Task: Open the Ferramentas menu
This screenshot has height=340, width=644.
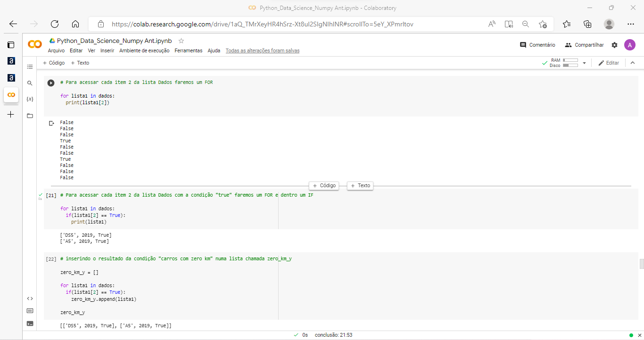Action: pos(188,50)
